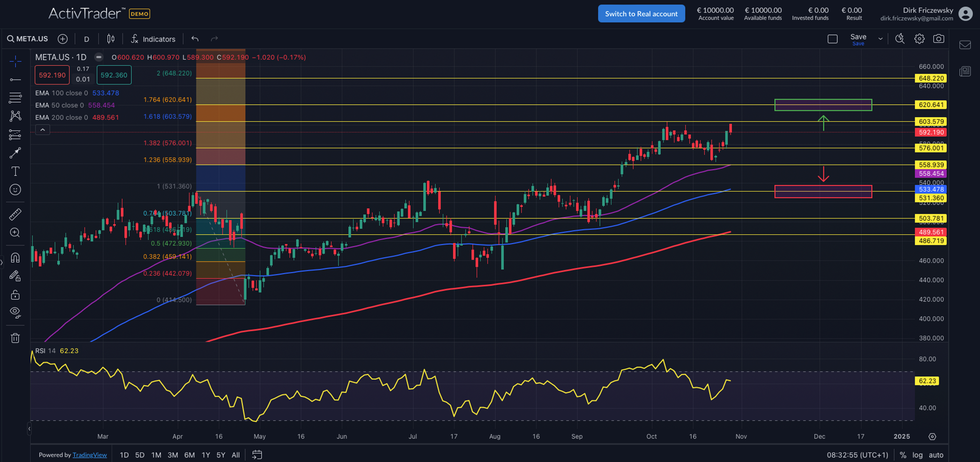Open the Indicators menu
This screenshot has height=462, width=980.
(x=153, y=39)
